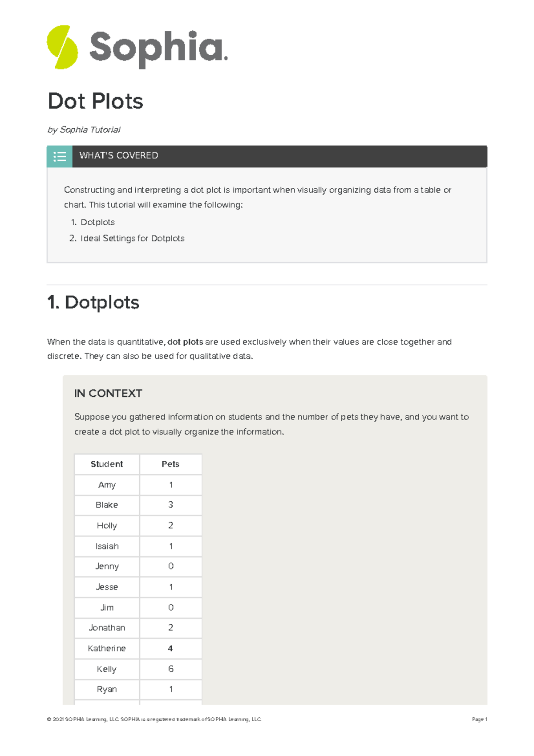Select the Student column header
Screen dimensions: 534x756
point(107,464)
